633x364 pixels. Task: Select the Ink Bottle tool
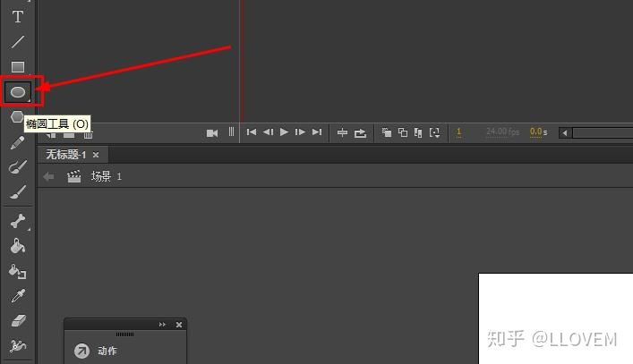pyautogui.click(x=17, y=271)
